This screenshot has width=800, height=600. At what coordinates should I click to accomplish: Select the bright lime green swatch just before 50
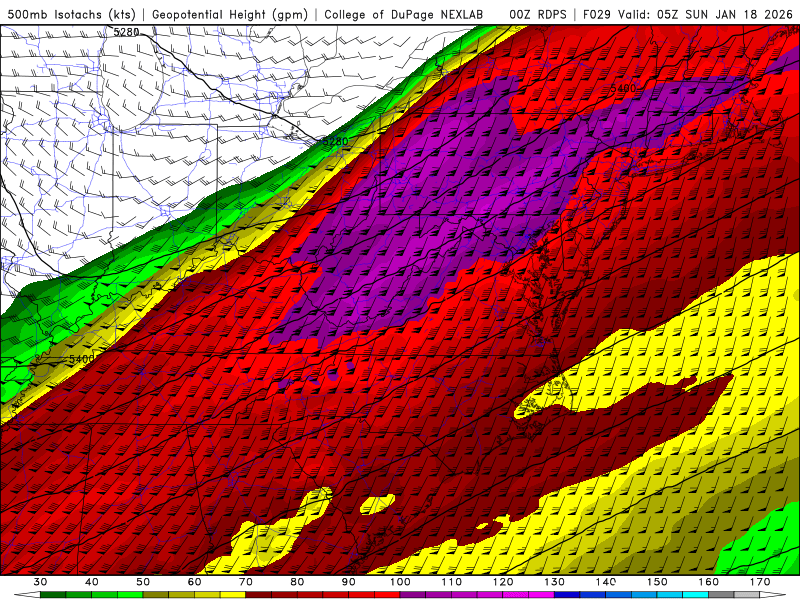click(x=130, y=595)
